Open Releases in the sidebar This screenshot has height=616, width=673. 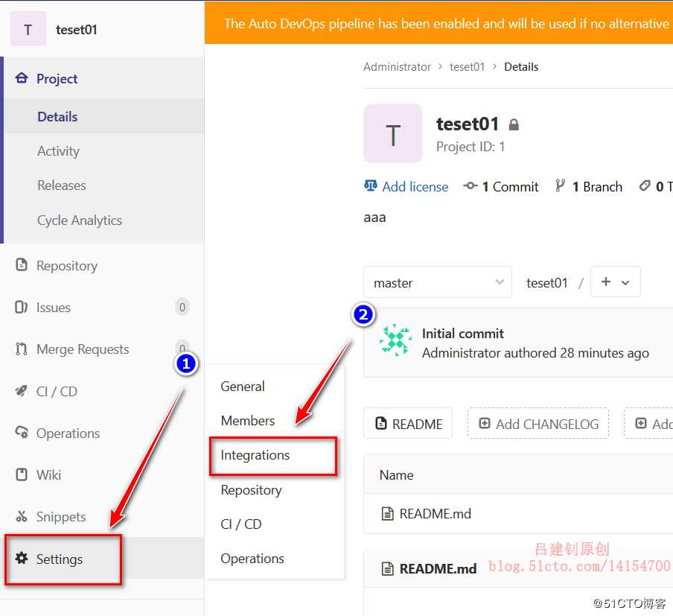62,185
